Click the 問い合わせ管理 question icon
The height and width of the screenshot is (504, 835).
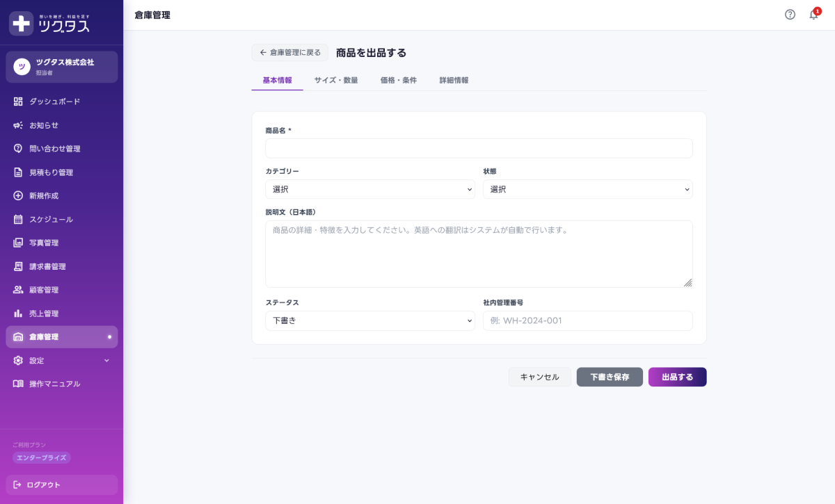click(x=18, y=149)
